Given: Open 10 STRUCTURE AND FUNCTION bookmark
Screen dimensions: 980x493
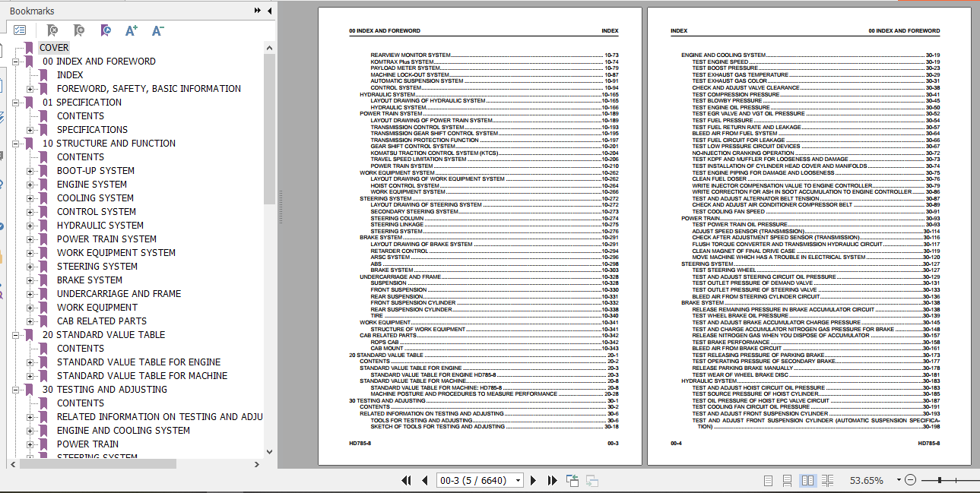Looking at the screenshot, I should click(x=109, y=144).
